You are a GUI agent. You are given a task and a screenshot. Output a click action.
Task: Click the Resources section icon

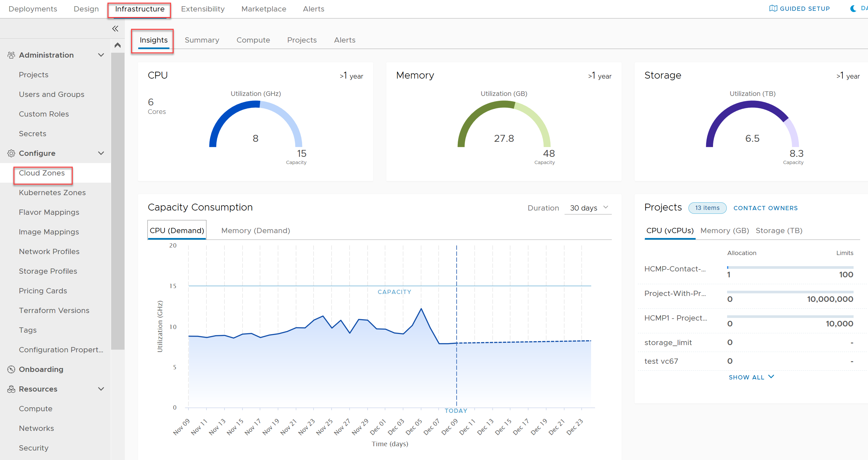10,389
